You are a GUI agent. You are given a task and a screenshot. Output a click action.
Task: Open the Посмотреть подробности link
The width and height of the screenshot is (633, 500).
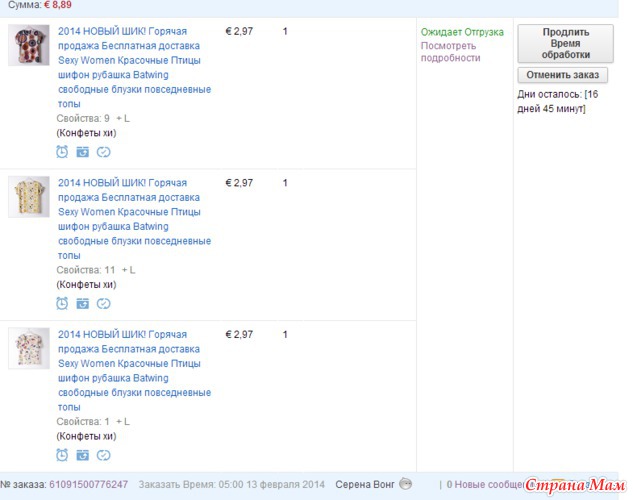tap(450, 52)
